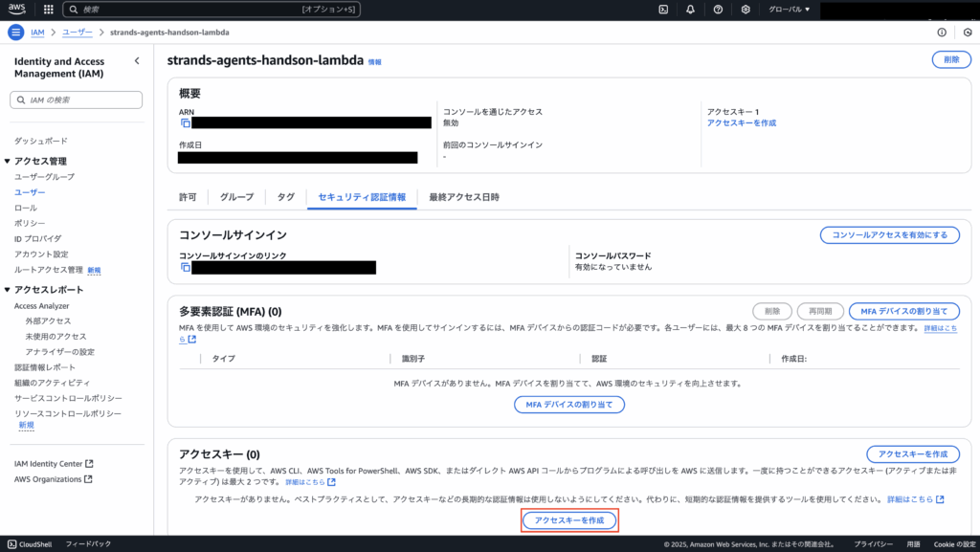
Task: Open ルートアクセス管理 in the sidebar
Action: (49, 270)
